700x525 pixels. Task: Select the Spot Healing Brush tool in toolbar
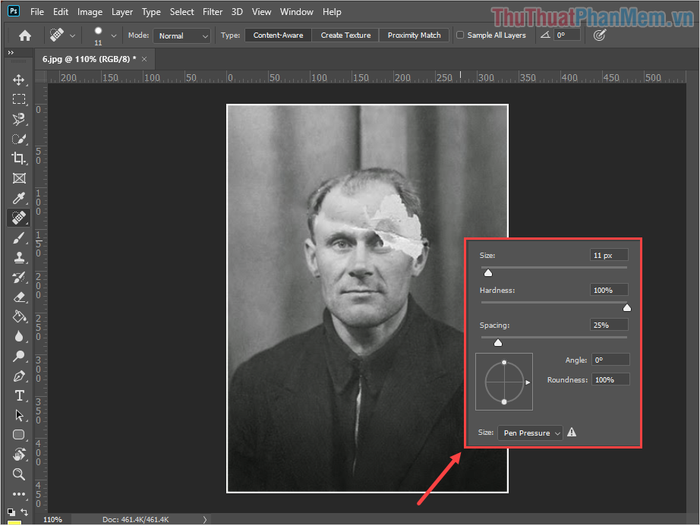click(x=19, y=217)
